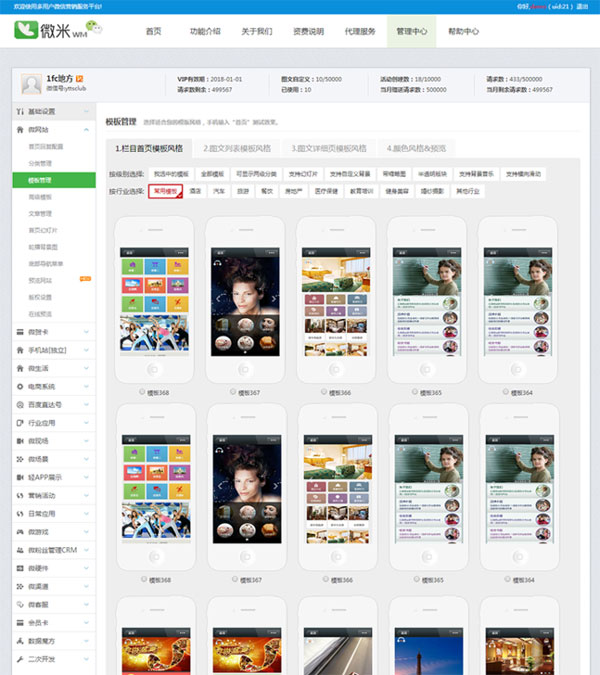Expand the 电商系统 chevron
600x675 pixels.
tap(86, 387)
